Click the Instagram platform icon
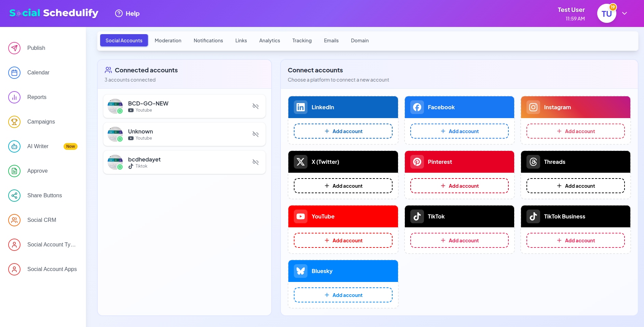Screen dimensions: 644x327 click(x=533, y=107)
